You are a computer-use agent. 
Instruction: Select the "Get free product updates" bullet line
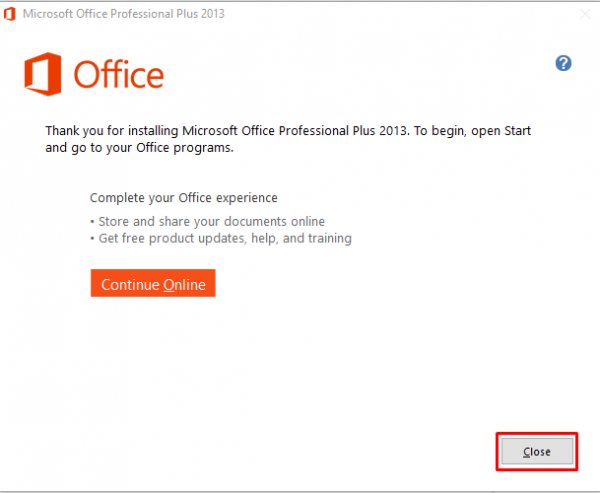coord(220,238)
